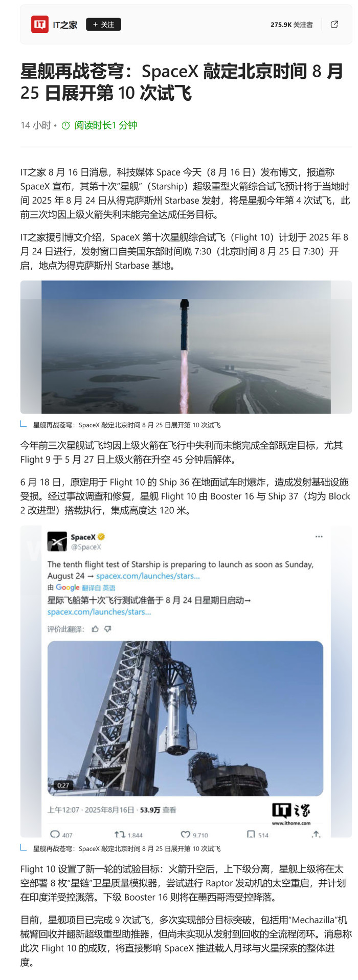Click the reading time clock icon
Screen dimensions: 358x980
[x=65, y=125]
